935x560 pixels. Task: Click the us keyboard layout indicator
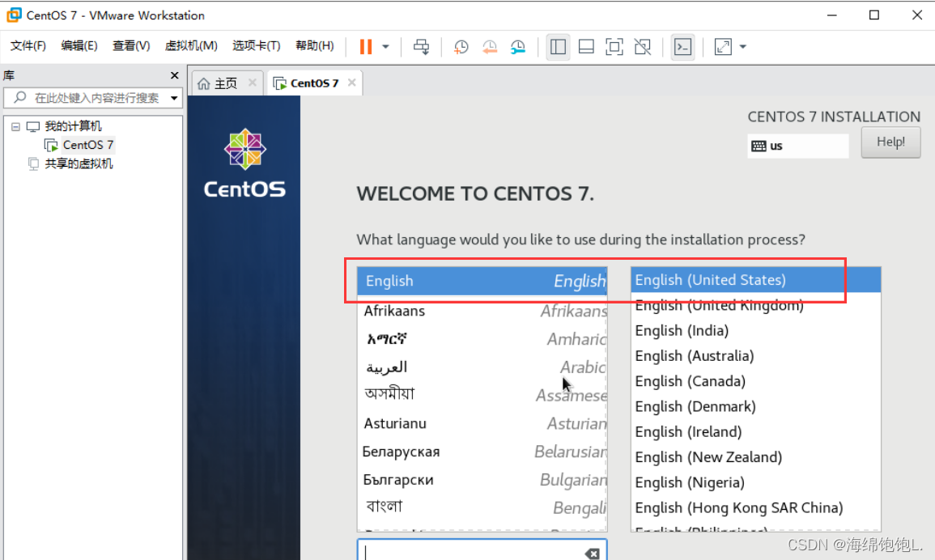click(798, 146)
